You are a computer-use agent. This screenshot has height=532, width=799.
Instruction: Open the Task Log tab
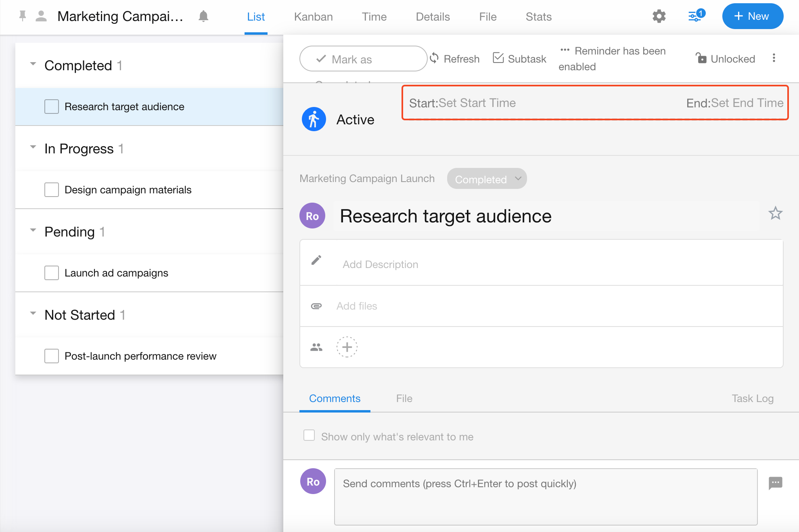[752, 398]
